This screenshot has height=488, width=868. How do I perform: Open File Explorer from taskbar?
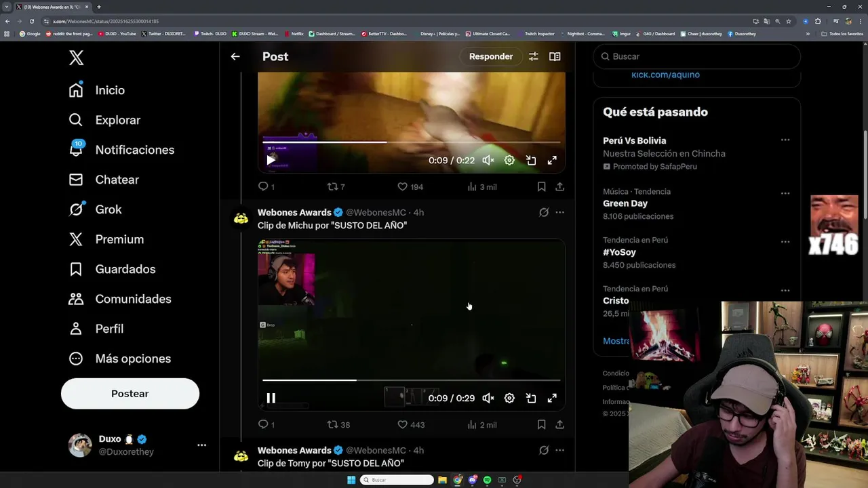[x=442, y=480]
